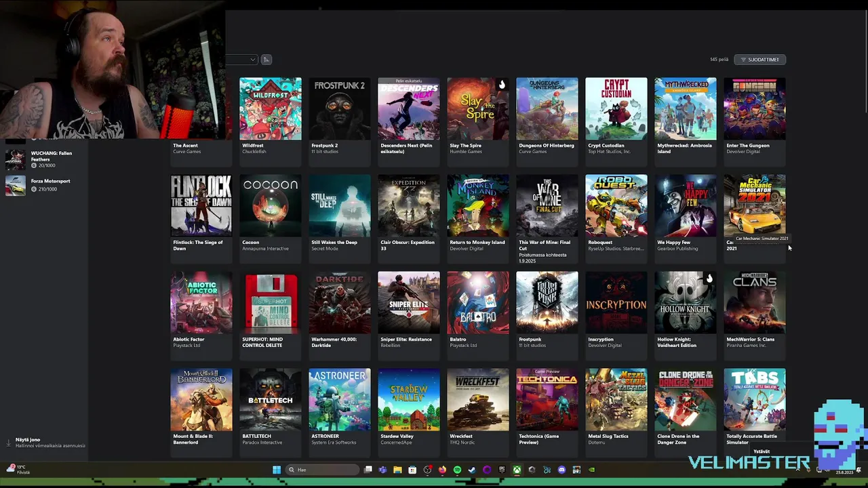This screenshot has width=868, height=488.
Task: Select Enter The Gungeon cover
Action: [755, 109]
